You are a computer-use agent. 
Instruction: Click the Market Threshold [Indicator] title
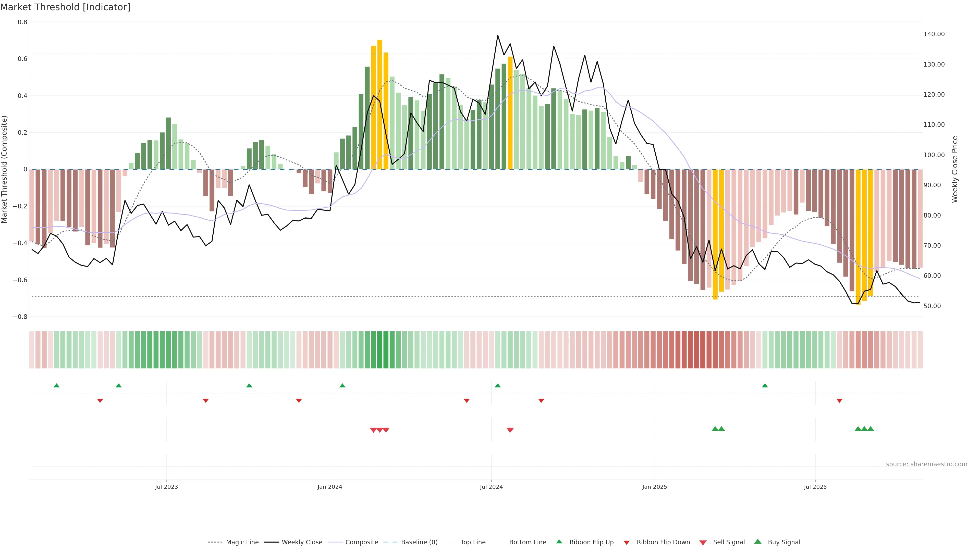(x=65, y=7)
